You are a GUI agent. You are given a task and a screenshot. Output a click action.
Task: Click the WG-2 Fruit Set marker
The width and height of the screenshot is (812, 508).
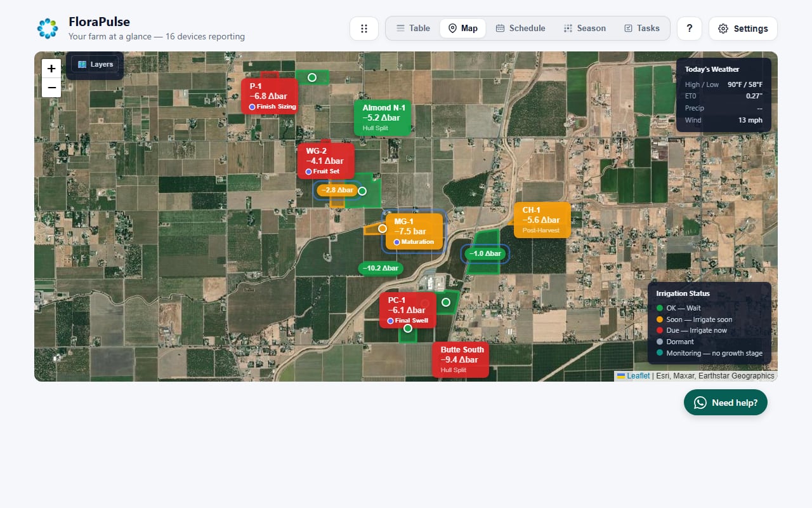(x=326, y=161)
